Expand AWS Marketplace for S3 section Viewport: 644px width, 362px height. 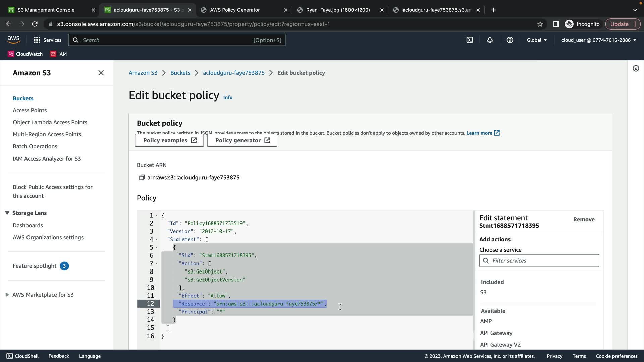7,295
